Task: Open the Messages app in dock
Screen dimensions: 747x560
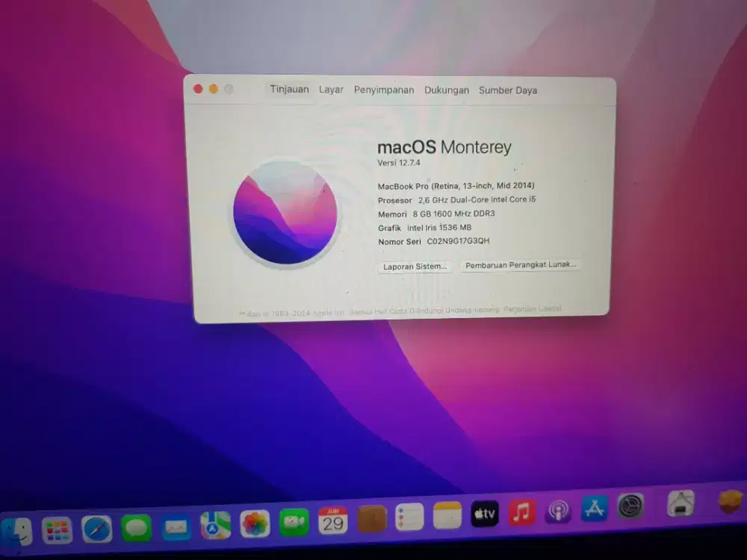Action: pyautogui.click(x=136, y=528)
